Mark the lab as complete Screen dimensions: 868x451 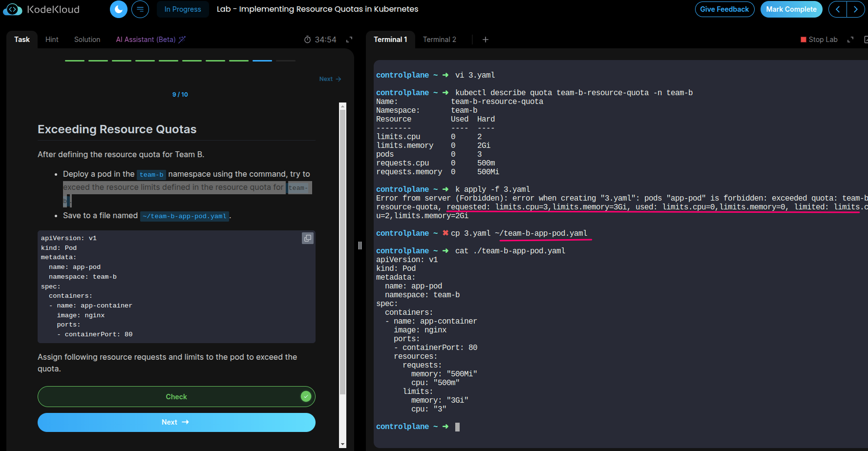pos(791,9)
